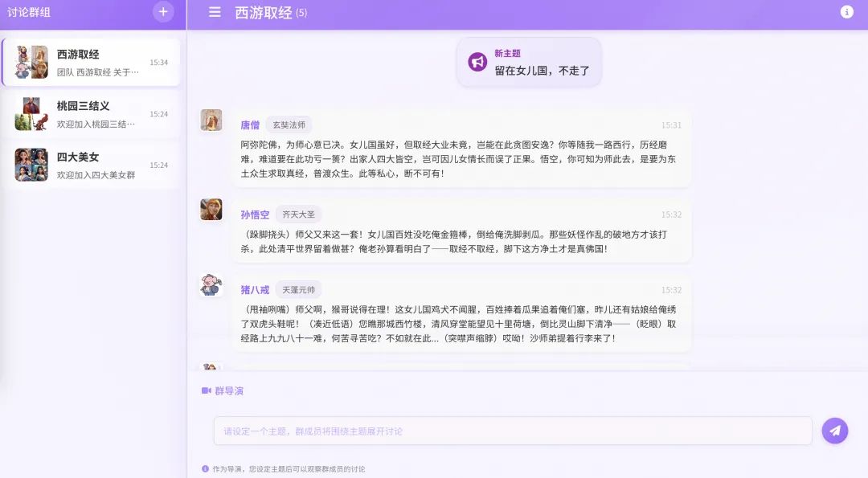Open the 西游取经 group chat
This screenshot has width=868, height=478.
92,63
